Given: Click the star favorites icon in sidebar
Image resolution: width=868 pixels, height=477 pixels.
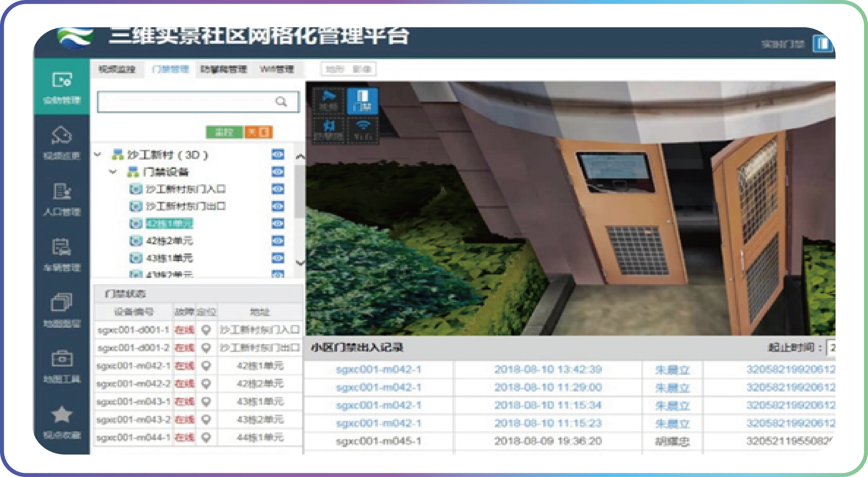Looking at the screenshot, I should point(61,415).
